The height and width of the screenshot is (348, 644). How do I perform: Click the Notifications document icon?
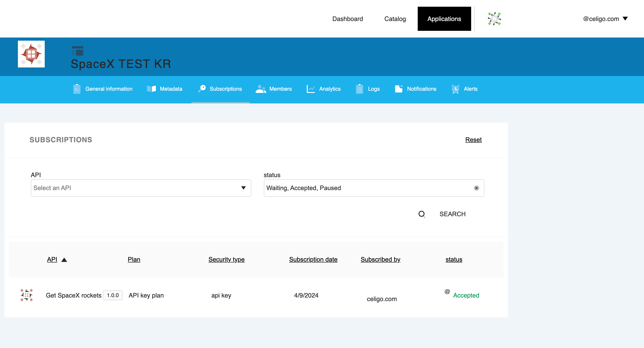click(399, 89)
